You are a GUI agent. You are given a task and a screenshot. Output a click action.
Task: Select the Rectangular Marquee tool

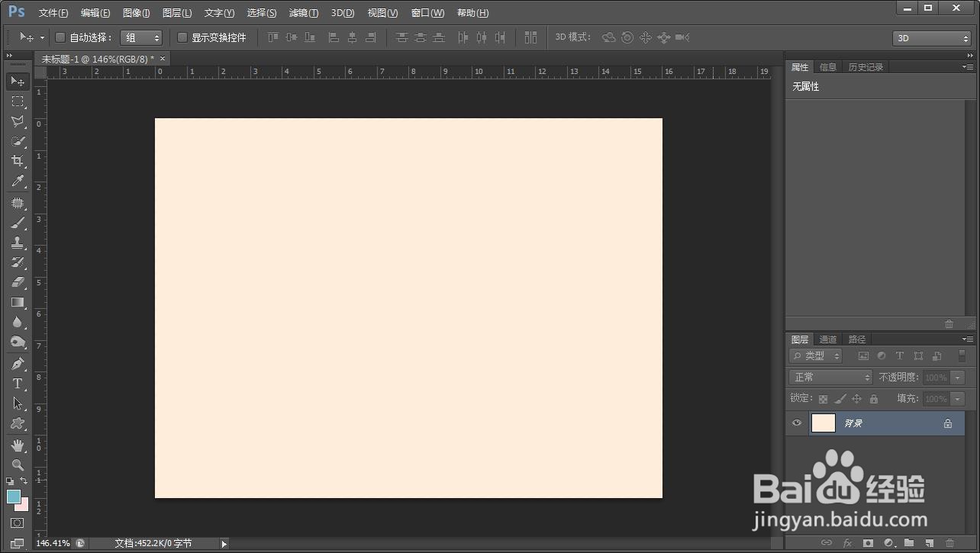[18, 101]
